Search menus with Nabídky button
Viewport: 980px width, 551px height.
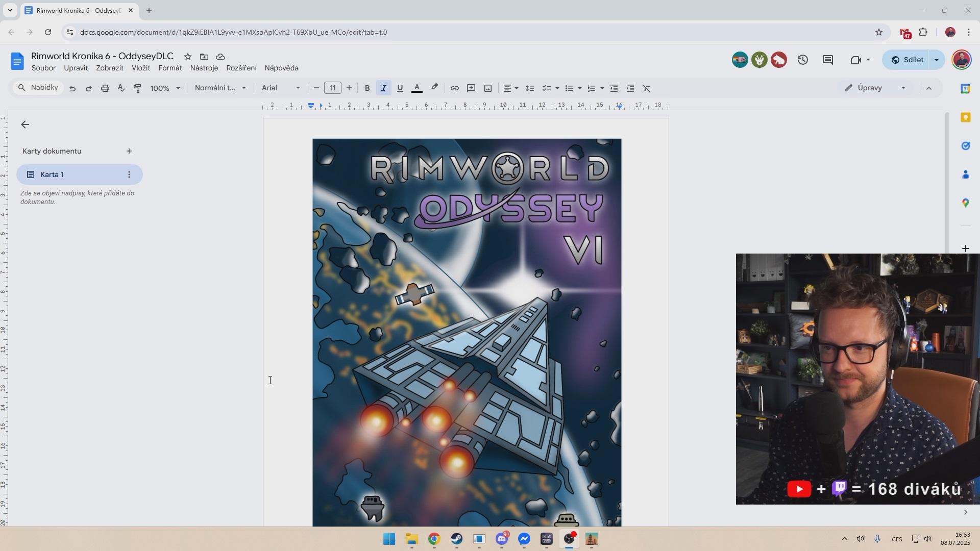[38, 88]
